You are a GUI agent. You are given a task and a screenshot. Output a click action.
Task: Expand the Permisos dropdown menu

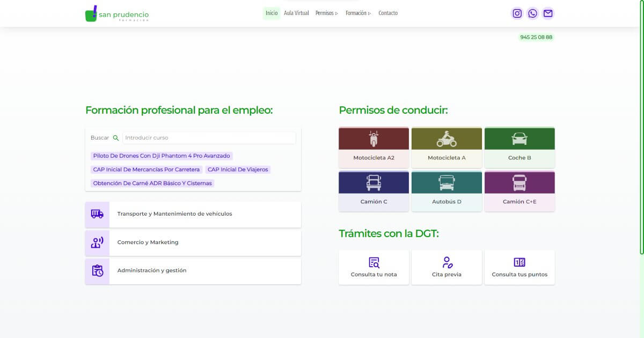(327, 13)
